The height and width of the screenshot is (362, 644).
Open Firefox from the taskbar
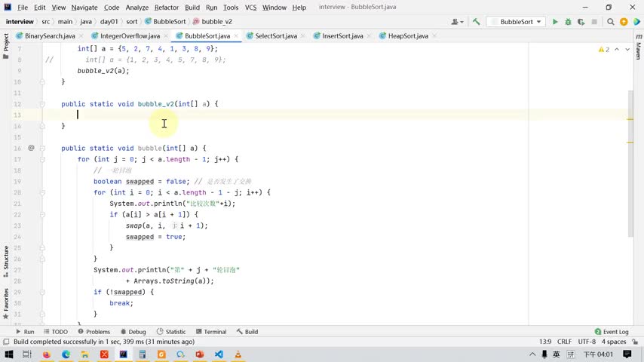[x=47, y=354]
